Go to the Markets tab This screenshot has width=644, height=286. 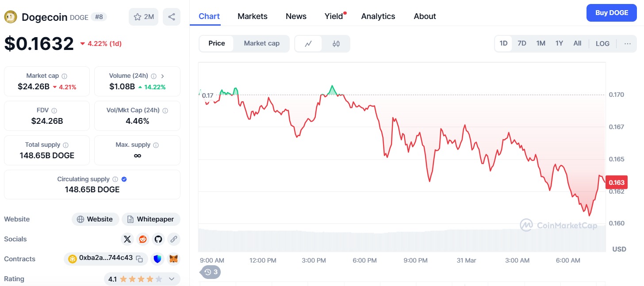(252, 16)
